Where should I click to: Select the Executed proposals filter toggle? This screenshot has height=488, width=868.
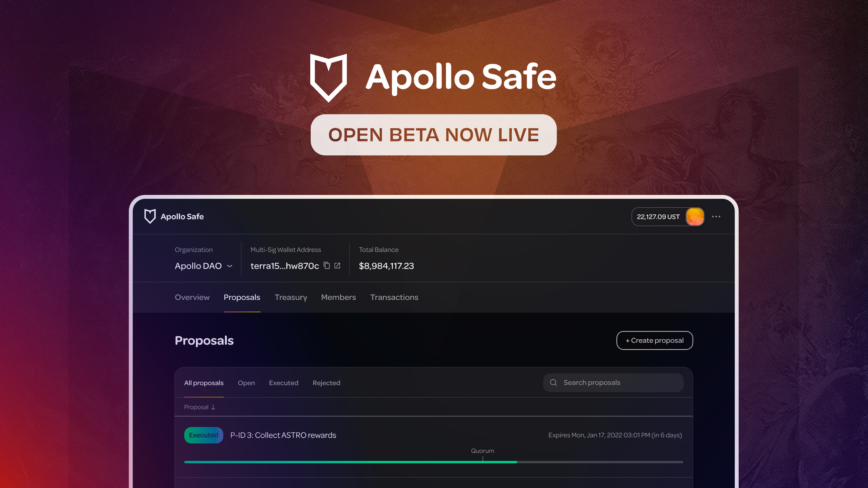pyautogui.click(x=284, y=383)
